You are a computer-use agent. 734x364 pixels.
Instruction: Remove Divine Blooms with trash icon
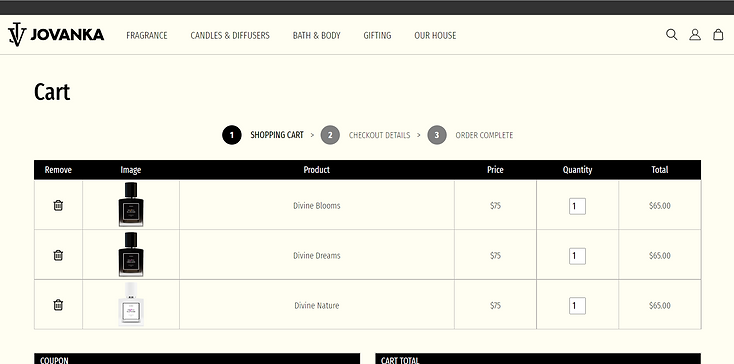pos(58,205)
